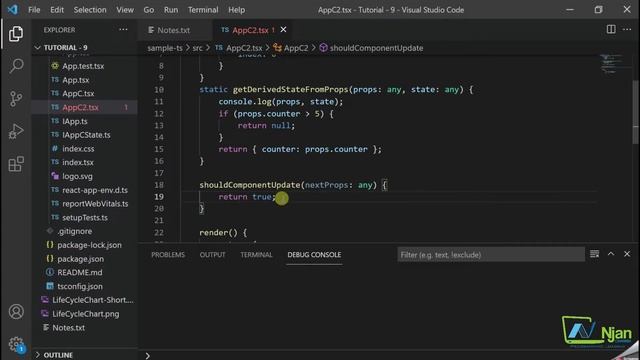
Task: Open the Go menu
Action: (x=149, y=10)
